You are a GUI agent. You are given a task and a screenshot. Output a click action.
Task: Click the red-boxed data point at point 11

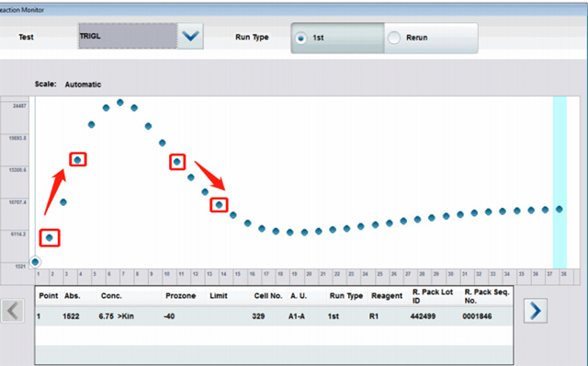(x=177, y=162)
